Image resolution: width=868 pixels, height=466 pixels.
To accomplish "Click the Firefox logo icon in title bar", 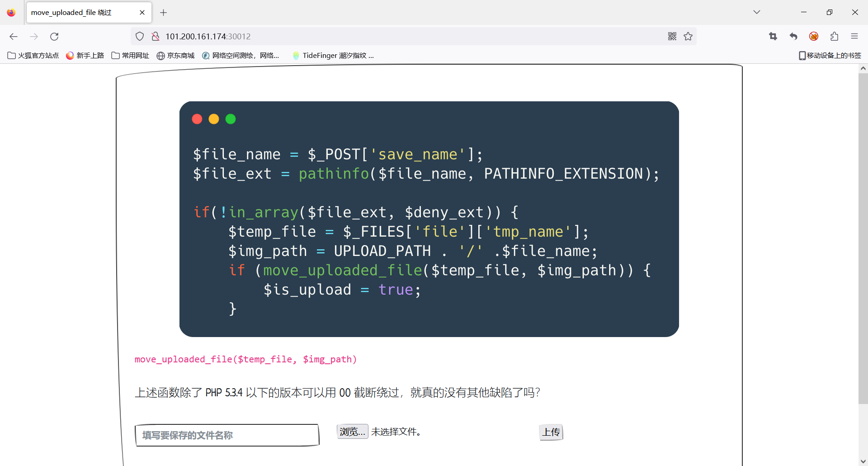I will [11, 13].
